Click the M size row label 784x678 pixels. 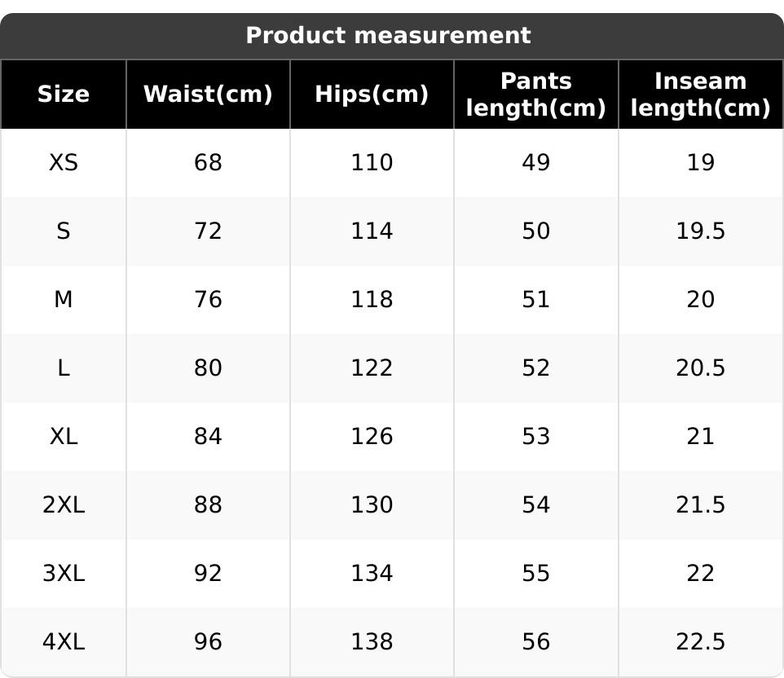tap(64, 300)
